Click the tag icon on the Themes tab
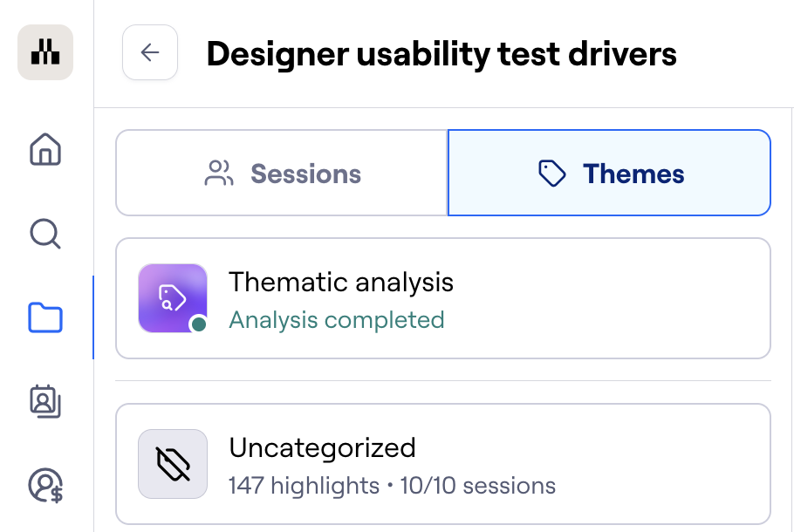Screen dimensions: 794x532 (x=553, y=173)
